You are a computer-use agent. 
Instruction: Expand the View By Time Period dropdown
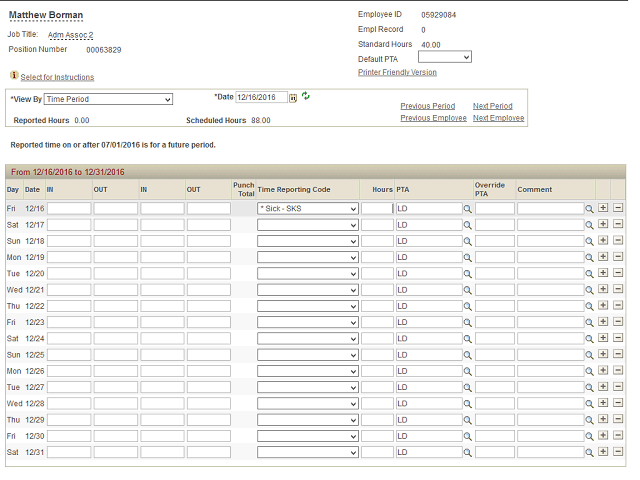[x=109, y=99]
